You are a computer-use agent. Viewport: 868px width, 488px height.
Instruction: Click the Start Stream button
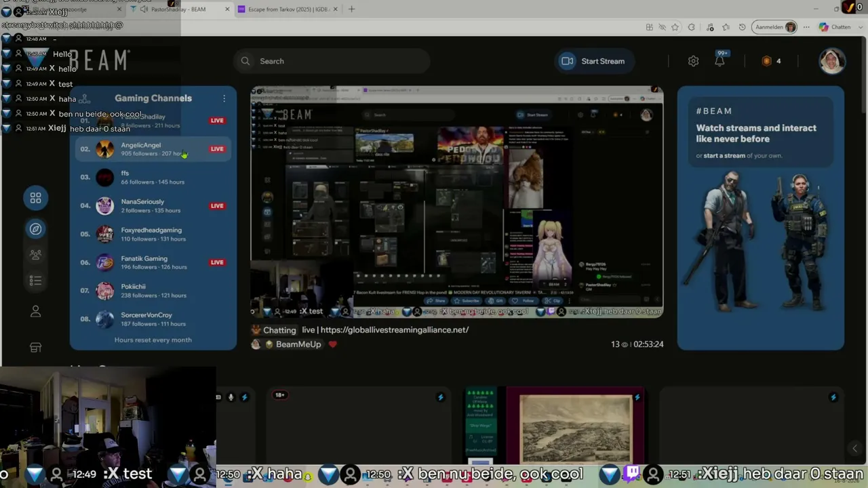(593, 61)
